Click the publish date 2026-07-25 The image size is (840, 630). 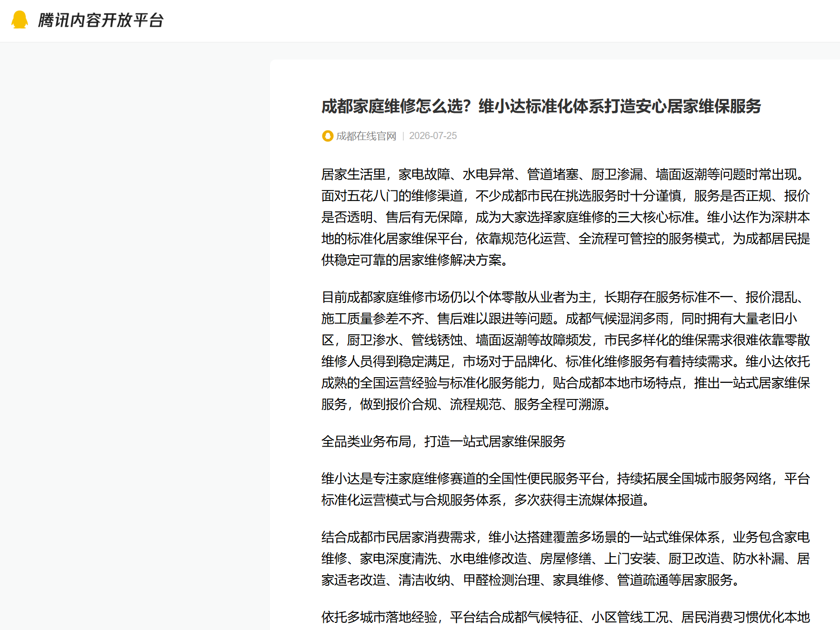[x=433, y=136]
